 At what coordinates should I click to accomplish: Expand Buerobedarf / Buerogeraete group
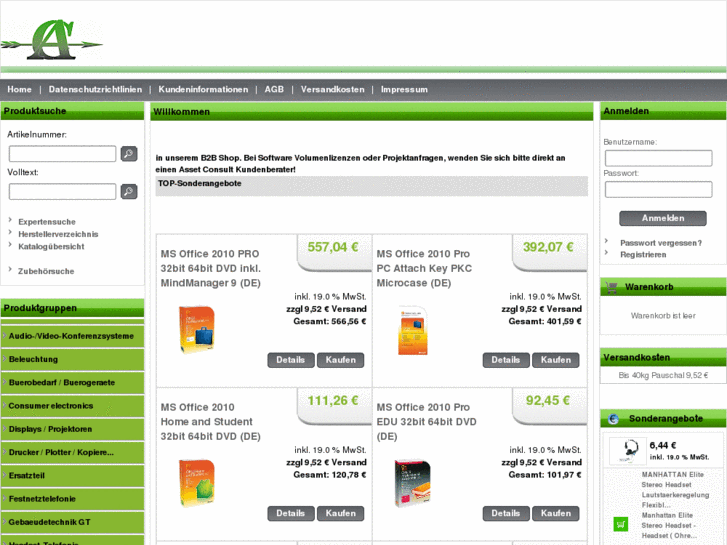click(x=72, y=382)
